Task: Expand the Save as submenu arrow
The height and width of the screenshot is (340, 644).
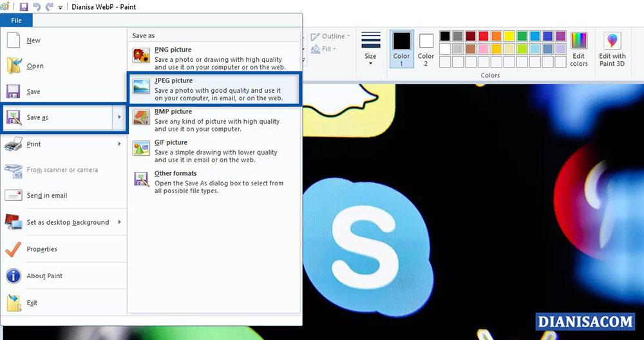Action: [119, 117]
